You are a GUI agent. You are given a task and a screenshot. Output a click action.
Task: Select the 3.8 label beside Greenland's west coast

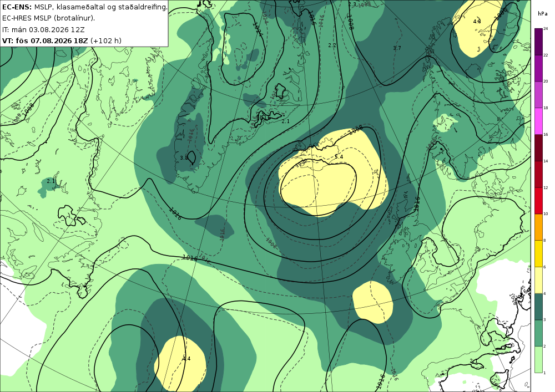184,158
